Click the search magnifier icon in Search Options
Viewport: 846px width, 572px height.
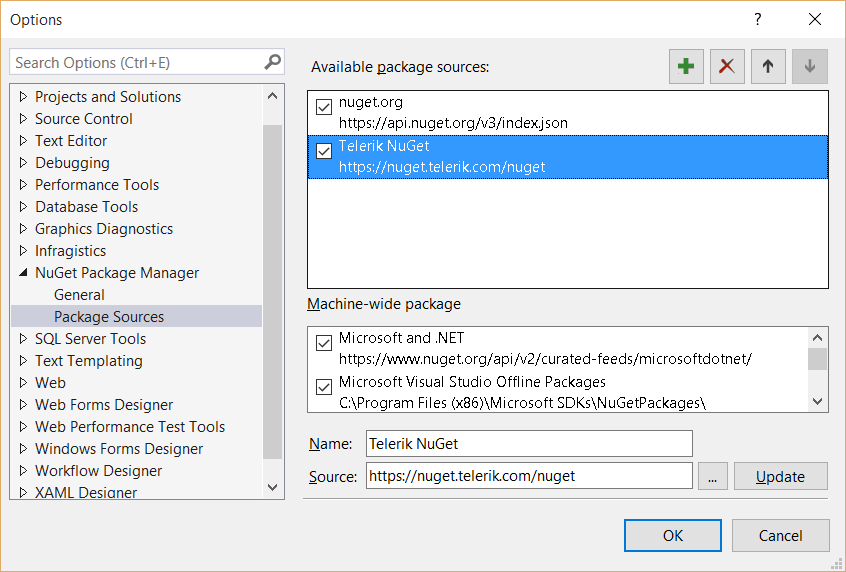272,62
